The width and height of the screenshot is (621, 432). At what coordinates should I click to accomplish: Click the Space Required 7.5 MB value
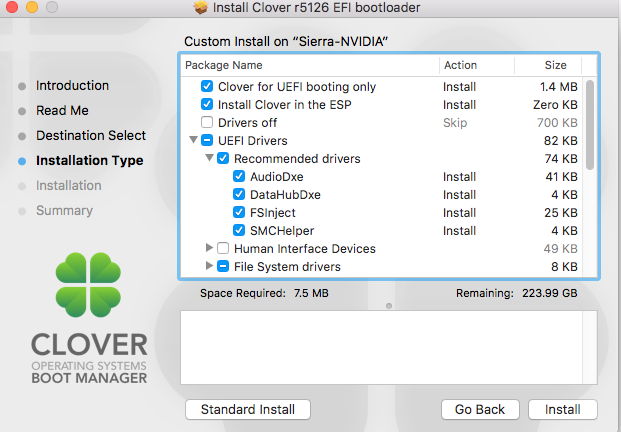click(311, 293)
